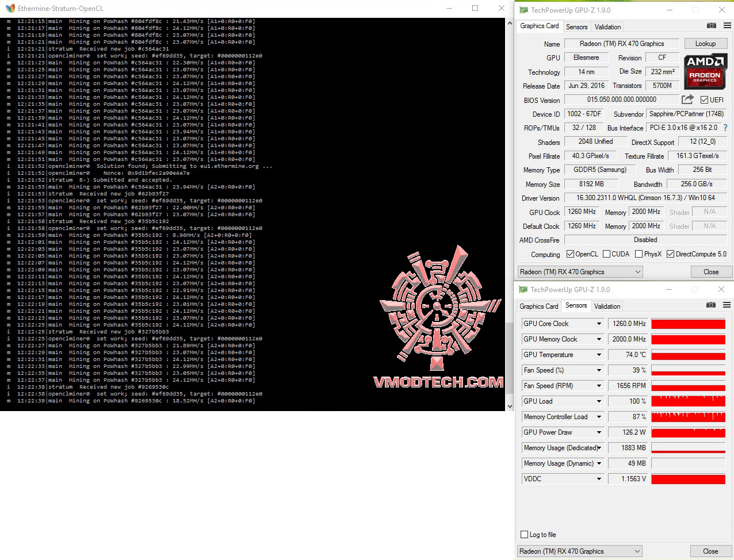Expand the GPU Load sensor dropdown
Image resolution: width=734 pixels, height=560 pixels.
599,401
